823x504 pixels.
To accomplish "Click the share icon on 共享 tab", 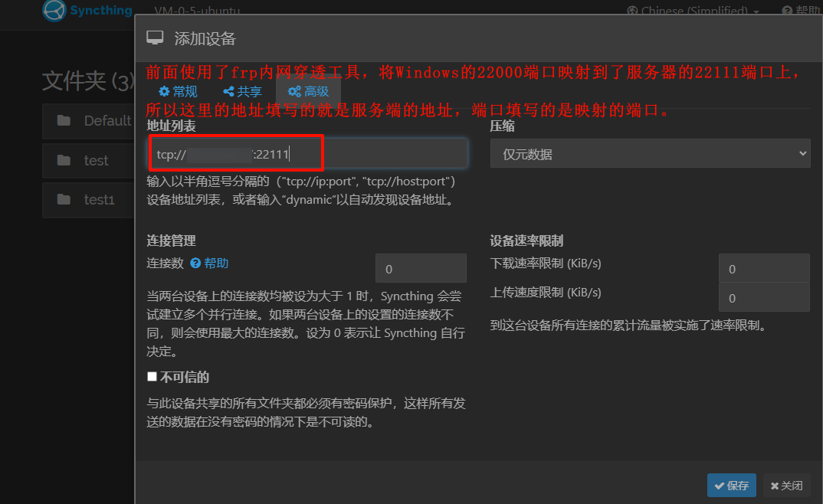I will pos(228,91).
